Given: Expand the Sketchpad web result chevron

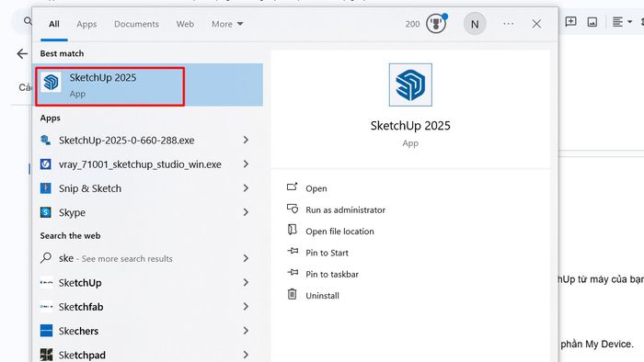Looking at the screenshot, I should tap(246, 355).
